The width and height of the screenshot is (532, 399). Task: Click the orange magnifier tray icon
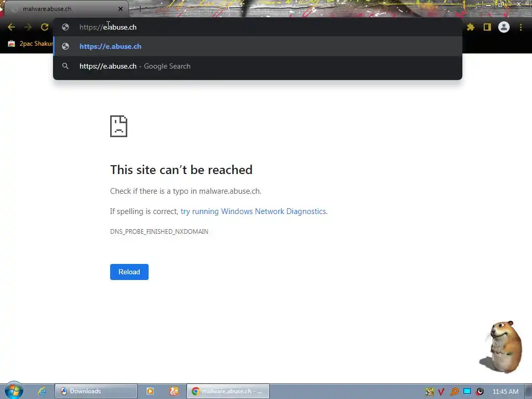(454, 392)
